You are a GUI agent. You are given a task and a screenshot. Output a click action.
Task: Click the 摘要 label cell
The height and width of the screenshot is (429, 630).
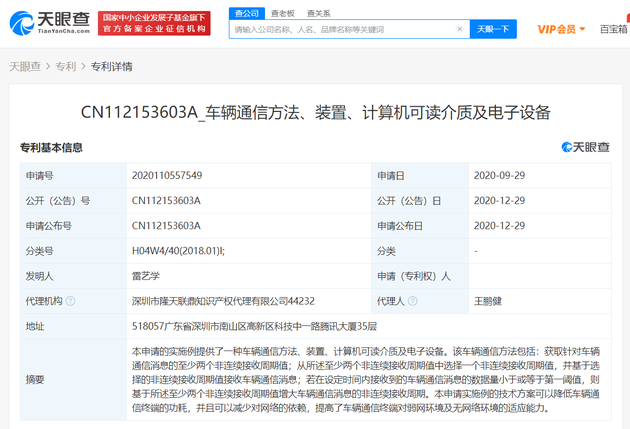(73, 380)
